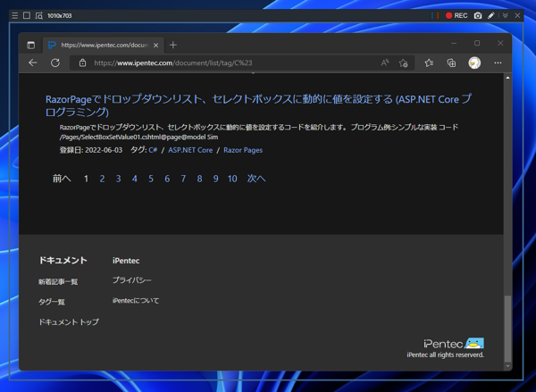Image resolution: width=536 pixels, height=392 pixels.
Task: Open the Razor Pages tag link
Action: 243,150
